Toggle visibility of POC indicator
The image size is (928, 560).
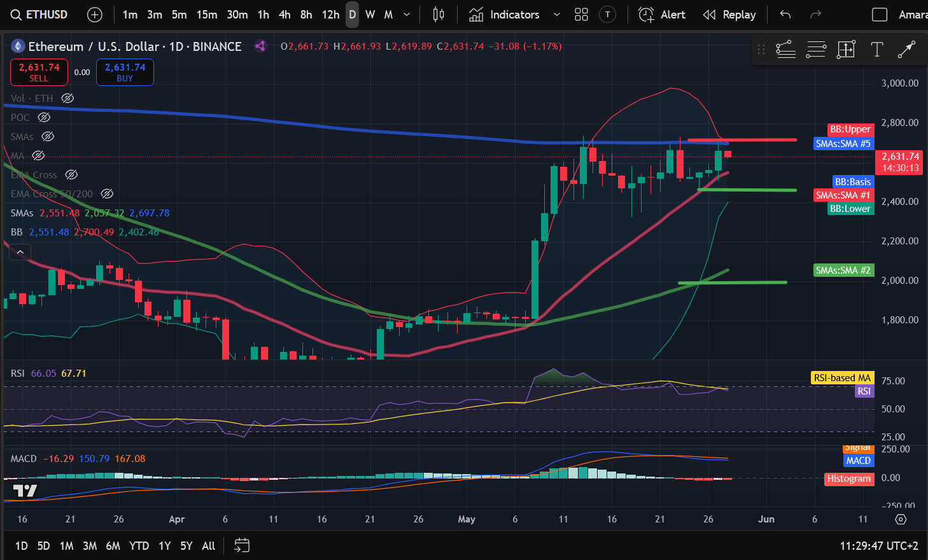coord(44,117)
